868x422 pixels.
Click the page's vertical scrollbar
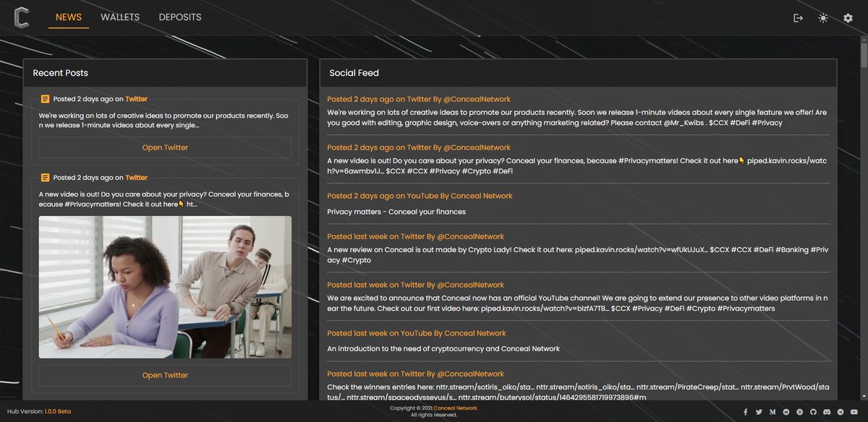[864, 217]
